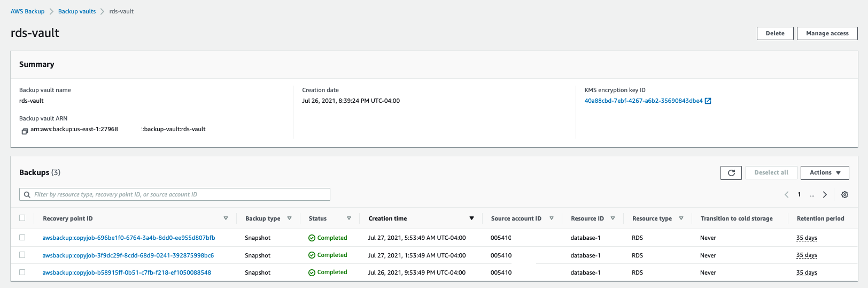Open KMS key external link icon
Viewport: 868px width, 288px height.
708,101
